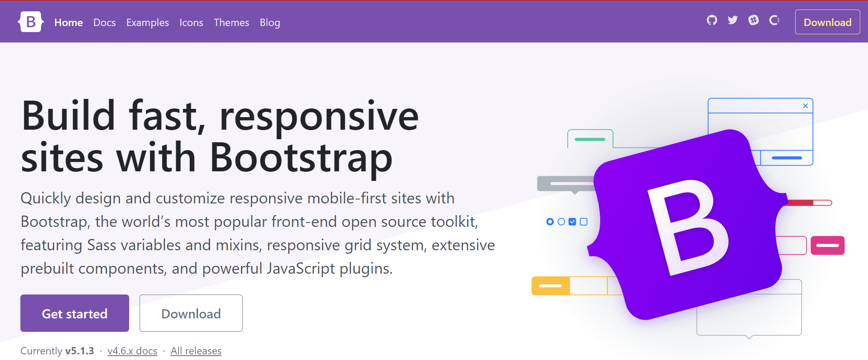This screenshot has height=360, width=868.
Task: Open the Blog nav item
Action: point(270,23)
